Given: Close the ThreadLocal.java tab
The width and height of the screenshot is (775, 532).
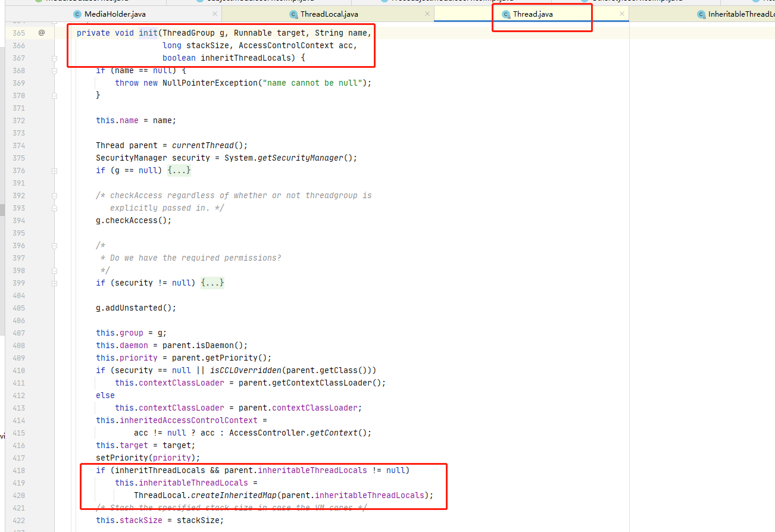Looking at the screenshot, I should coord(428,14).
